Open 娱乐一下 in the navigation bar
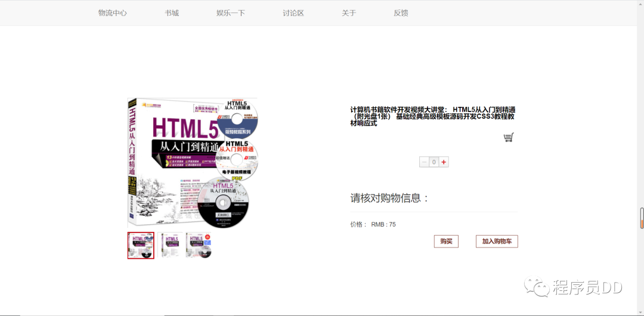 coord(231,13)
